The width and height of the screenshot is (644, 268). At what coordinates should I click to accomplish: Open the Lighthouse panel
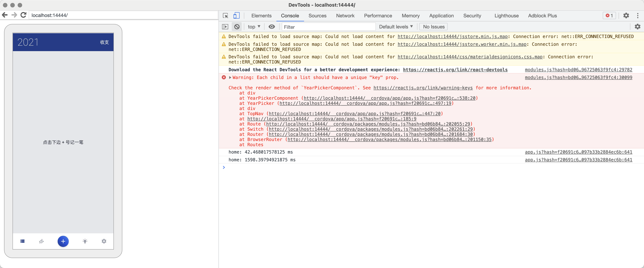tap(506, 16)
